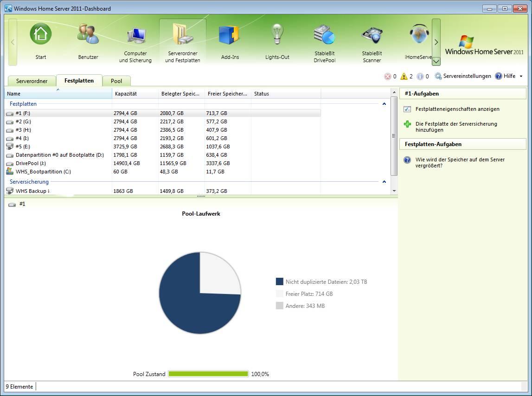This screenshot has height=396, width=532.
Task: Click the WHS Backup drive icon
Action: click(10, 191)
